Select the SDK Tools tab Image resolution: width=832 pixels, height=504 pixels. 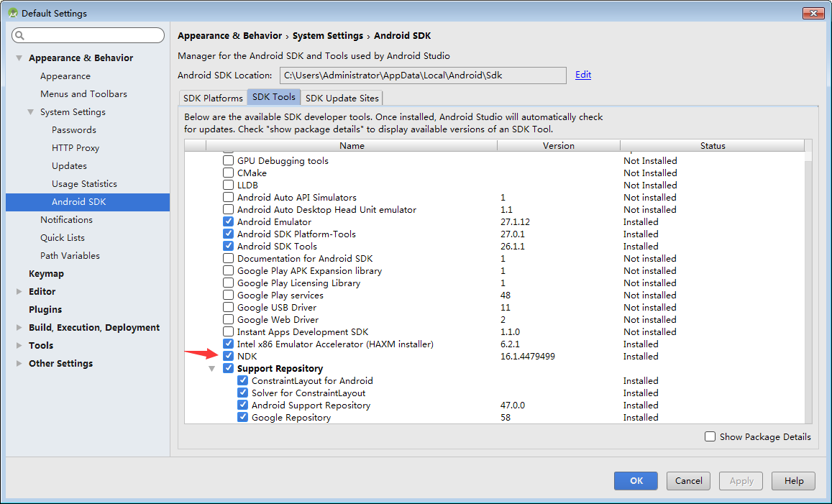point(274,97)
